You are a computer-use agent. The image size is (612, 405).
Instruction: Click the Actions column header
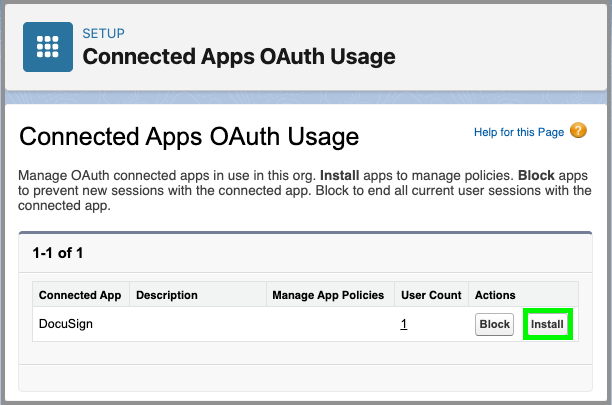coord(495,295)
